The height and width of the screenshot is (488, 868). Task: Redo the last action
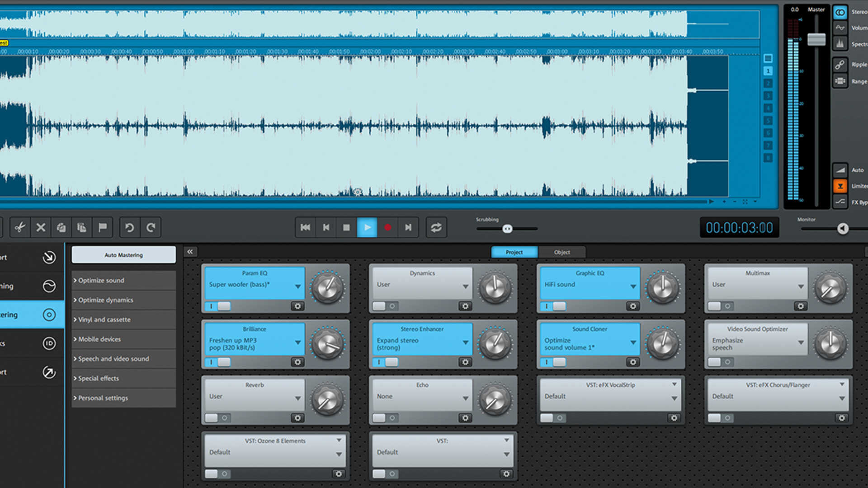click(151, 227)
